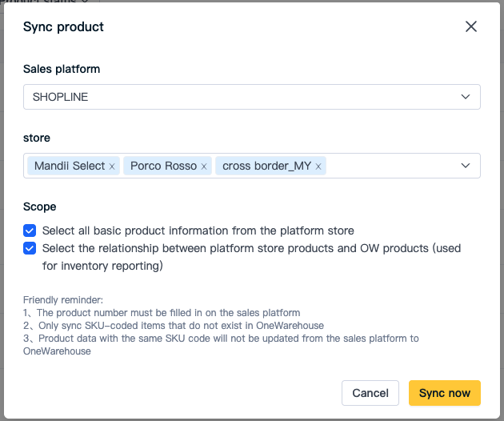Viewport: 504px width, 421px height.
Task: Click the empty area in store field
Action: click(392, 166)
